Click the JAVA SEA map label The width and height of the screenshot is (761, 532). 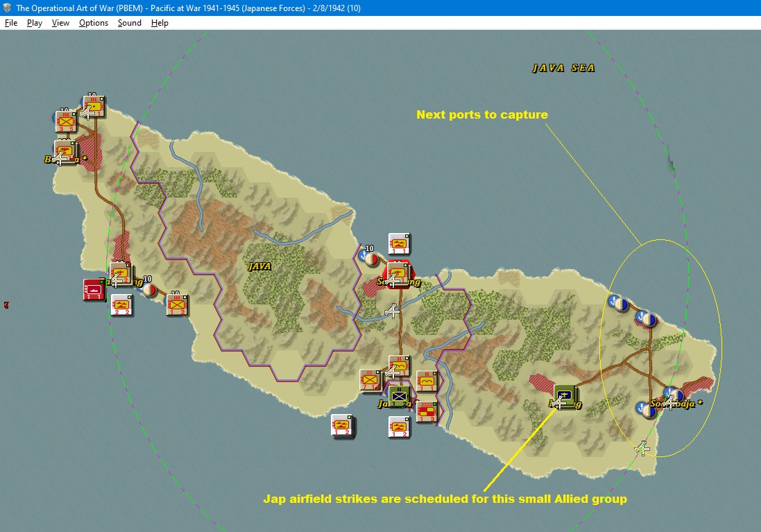click(x=563, y=68)
